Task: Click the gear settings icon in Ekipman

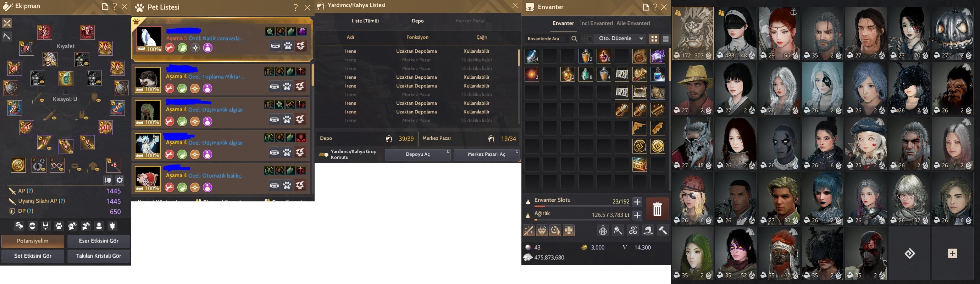Action: 120,180
